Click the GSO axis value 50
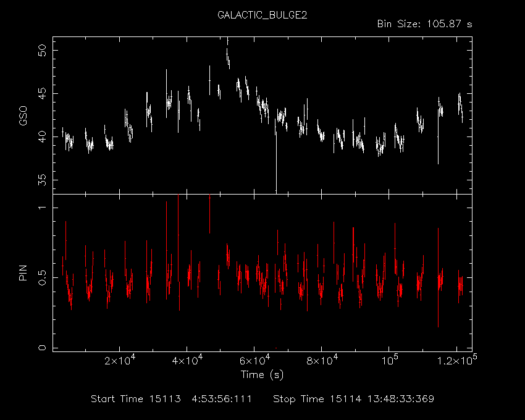This screenshot has height=420, width=525. pyautogui.click(x=42, y=50)
